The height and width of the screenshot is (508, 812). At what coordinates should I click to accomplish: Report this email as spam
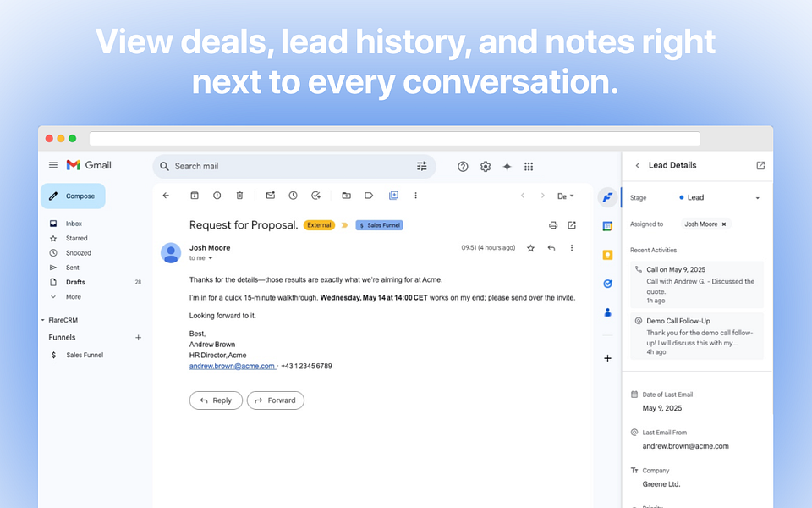[x=217, y=196]
